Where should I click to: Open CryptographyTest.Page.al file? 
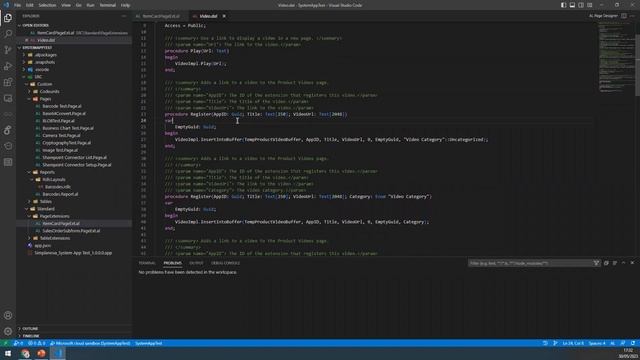67,143
